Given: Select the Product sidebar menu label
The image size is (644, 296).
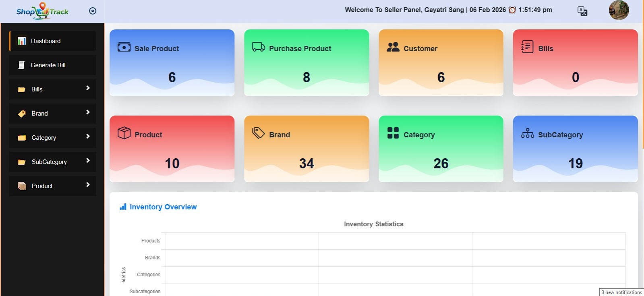Looking at the screenshot, I should (42, 186).
